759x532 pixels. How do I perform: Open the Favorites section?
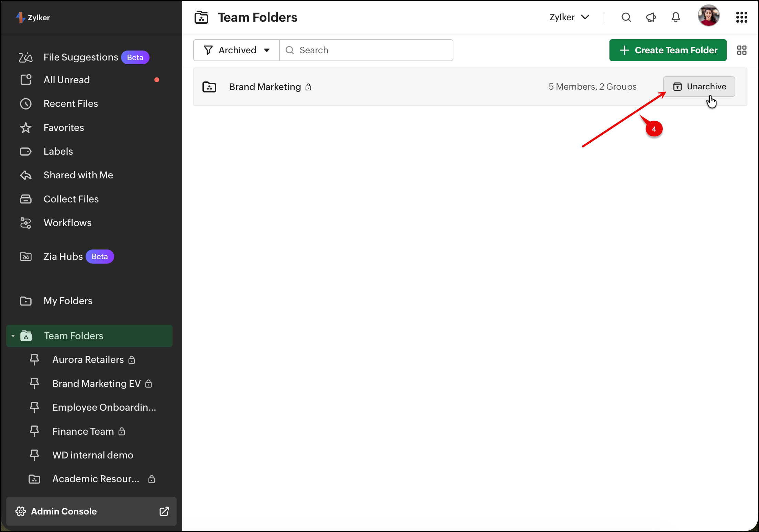point(64,128)
